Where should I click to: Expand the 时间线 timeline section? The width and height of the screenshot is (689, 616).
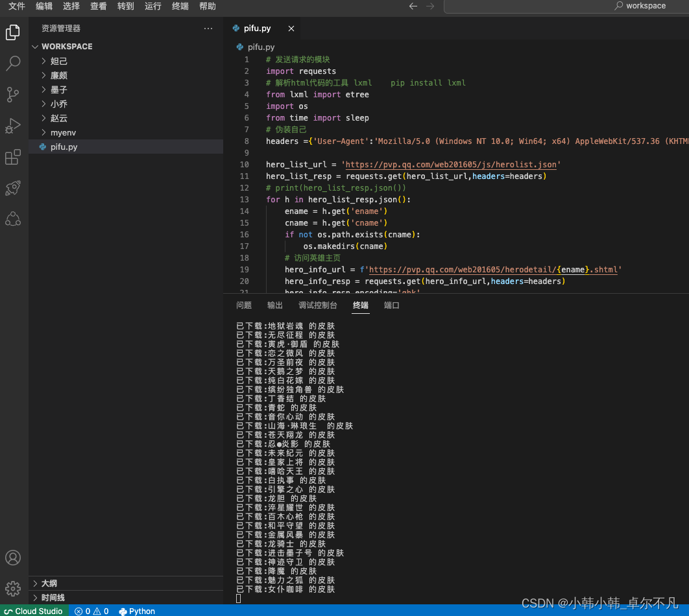[126, 598]
